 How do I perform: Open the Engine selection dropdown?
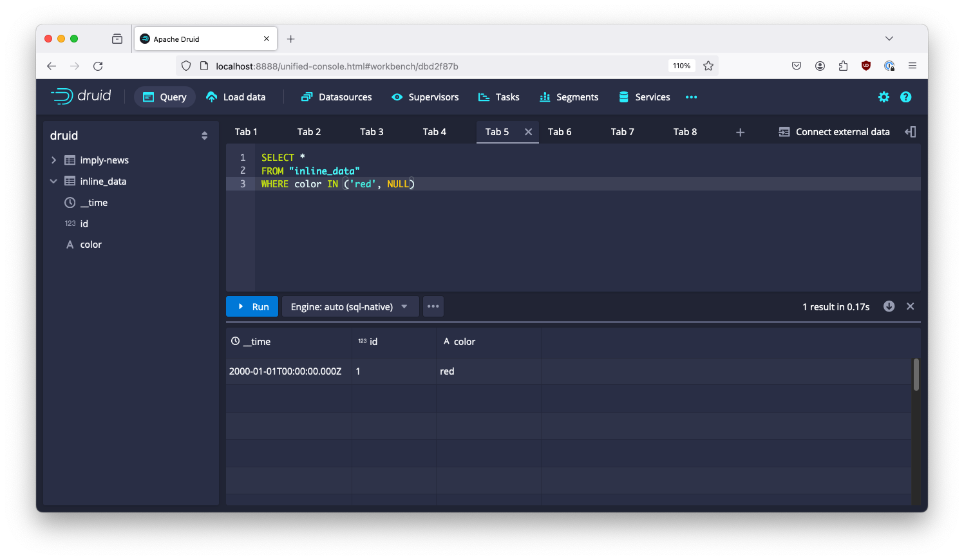tap(350, 306)
